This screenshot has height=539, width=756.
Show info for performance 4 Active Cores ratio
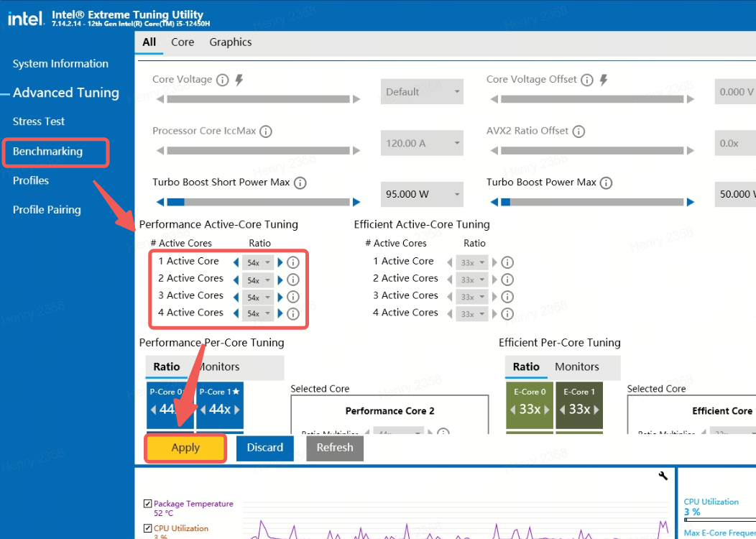[x=293, y=314]
